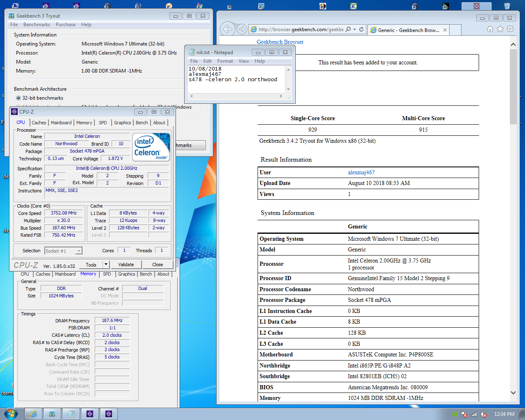The height and width of the screenshot is (420, 525).
Task: Click the nik.txt Notepad title bar icon
Action: pyautogui.click(x=192, y=52)
